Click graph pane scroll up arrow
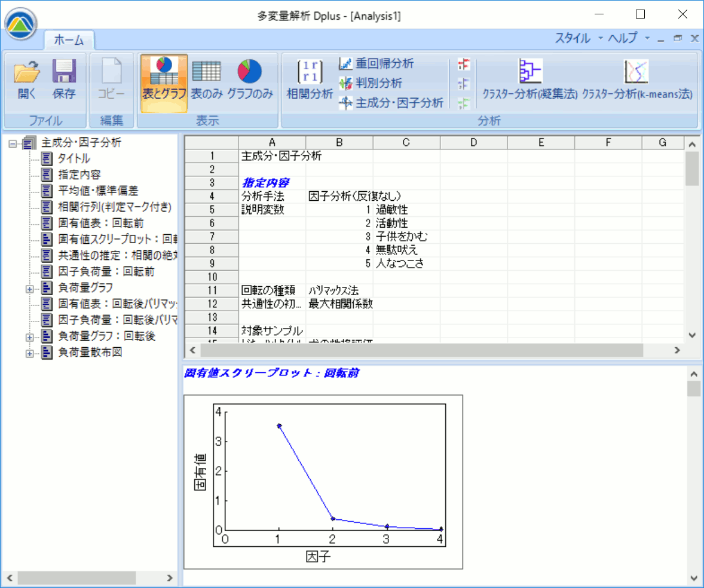This screenshot has width=704, height=588. click(694, 374)
